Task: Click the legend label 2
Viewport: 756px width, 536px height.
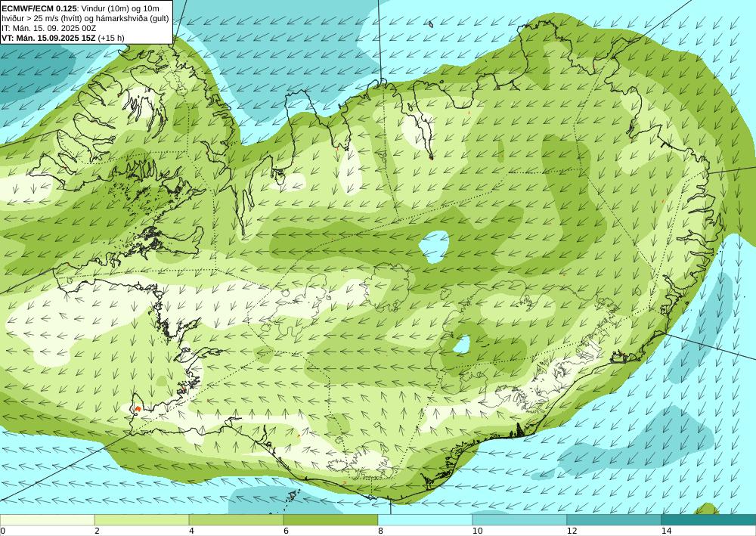Action: [97, 531]
